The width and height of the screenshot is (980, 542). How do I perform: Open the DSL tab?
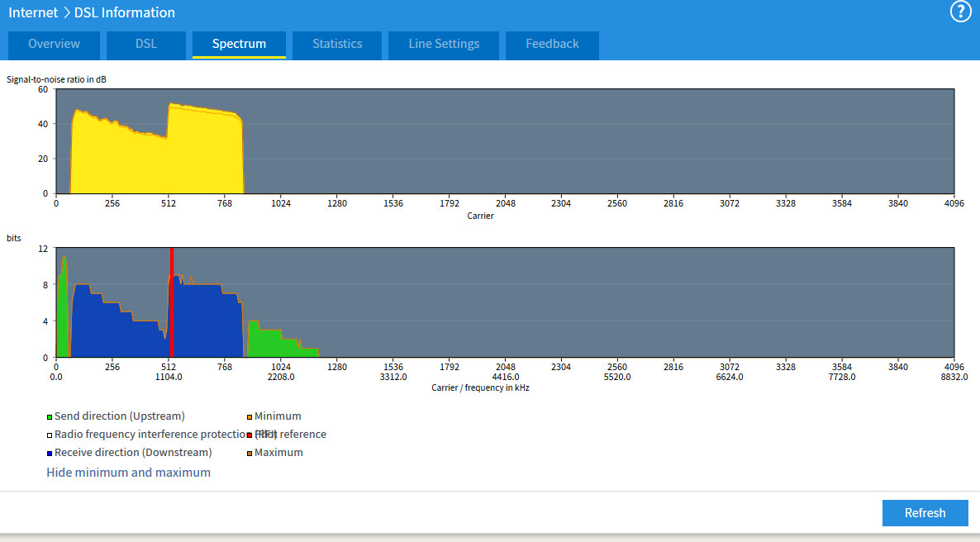(x=146, y=45)
